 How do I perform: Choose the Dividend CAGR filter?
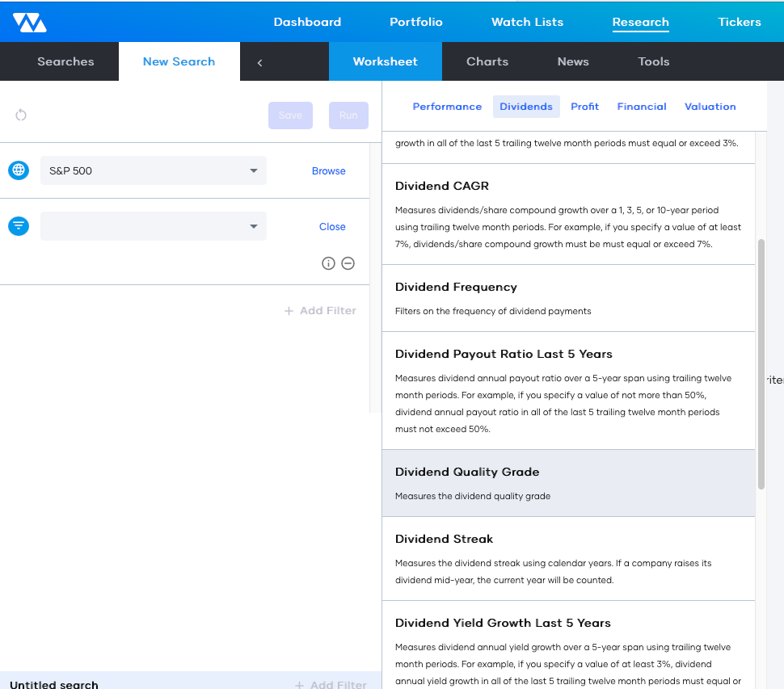click(568, 214)
